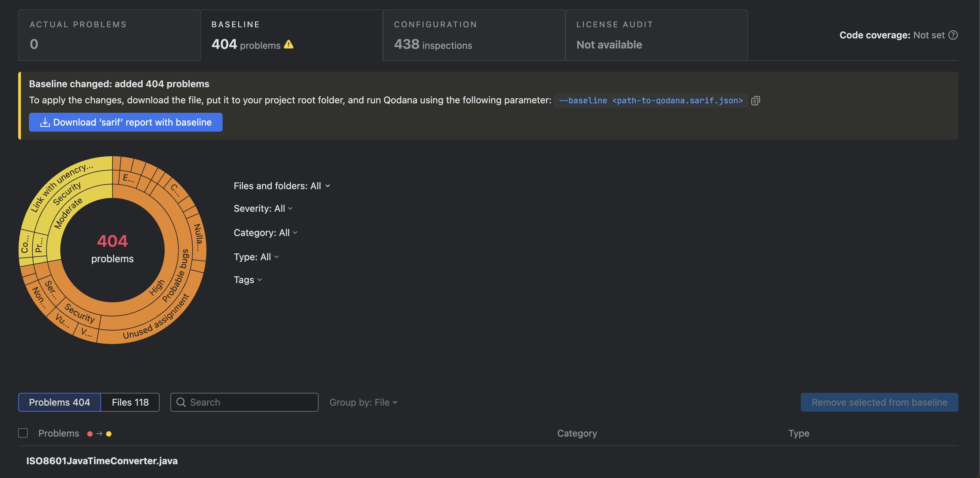
Task: Click the baseline warning triangle icon
Action: (x=288, y=44)
